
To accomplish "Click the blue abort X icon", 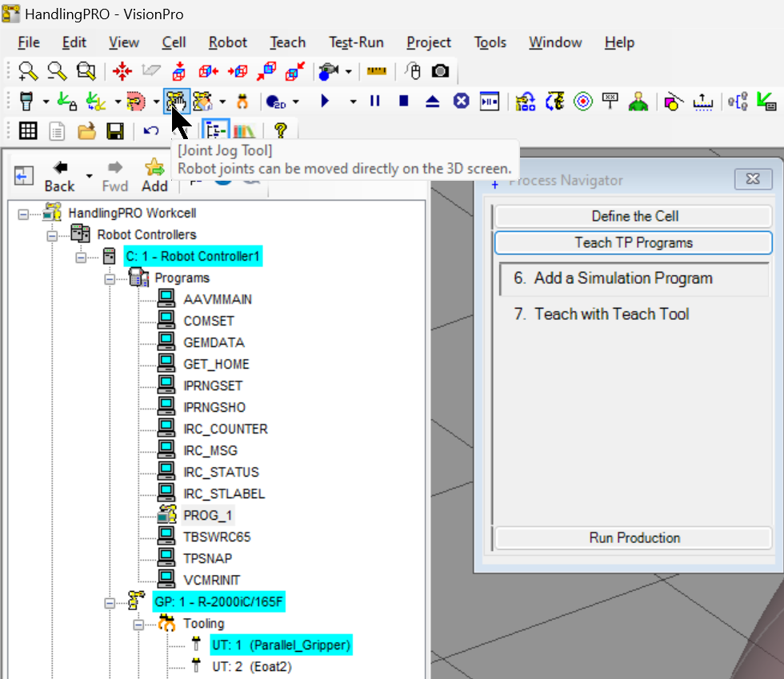I will click(461, 102).
